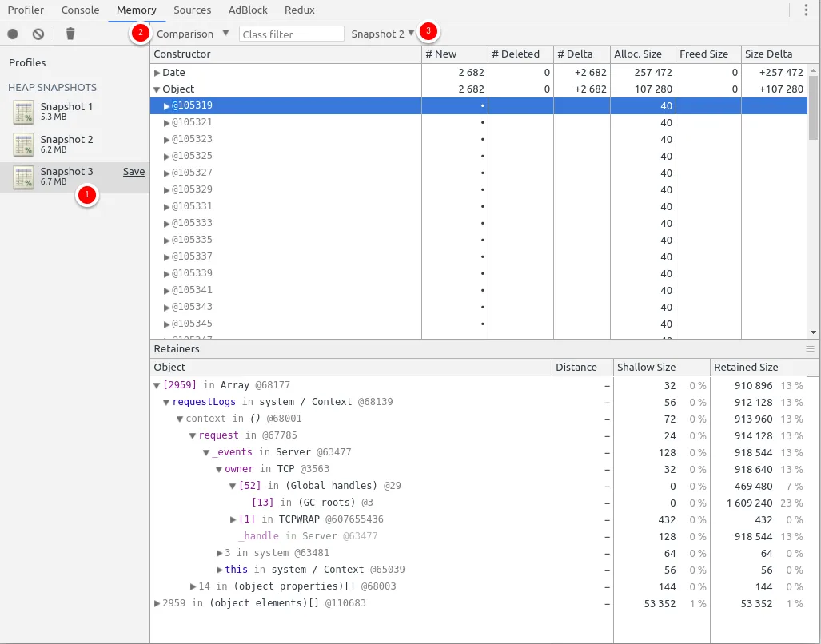This screenshot has height=644, width=821.
Task: Expand the @105321 object entry
Action: point(167,122)
